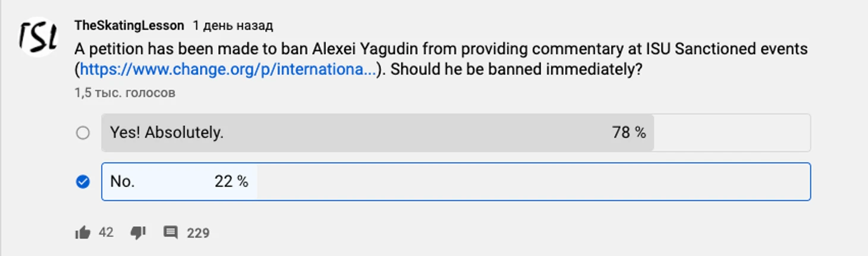Open the TSL channel avatar
The width and height of the screenshot is (868, 256).
(39, 37)
